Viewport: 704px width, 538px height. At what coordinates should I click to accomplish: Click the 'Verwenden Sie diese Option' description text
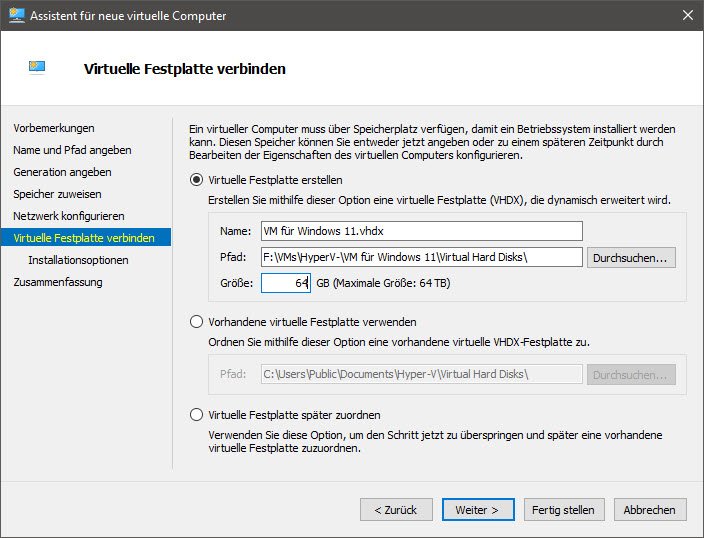coord(435,441)
